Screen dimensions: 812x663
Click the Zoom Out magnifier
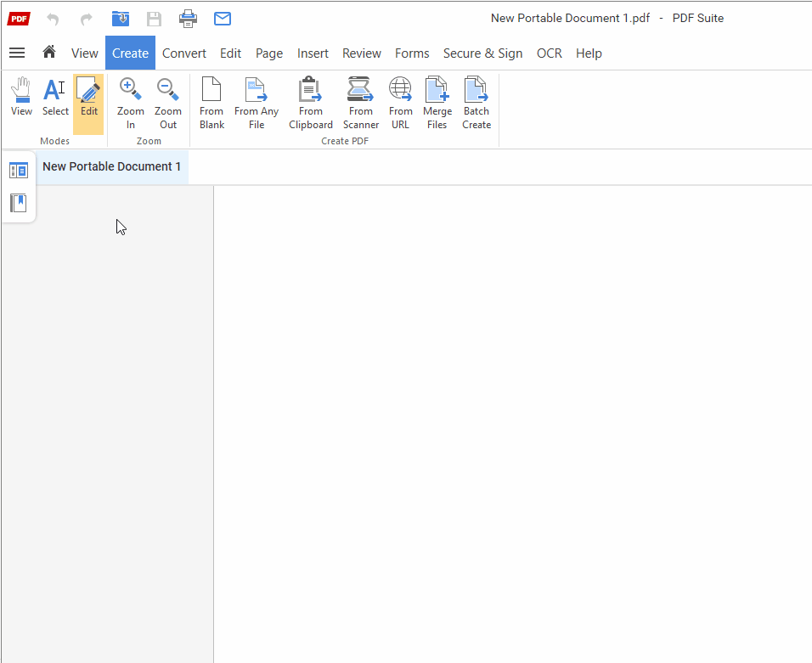click(x=168, y=103)
